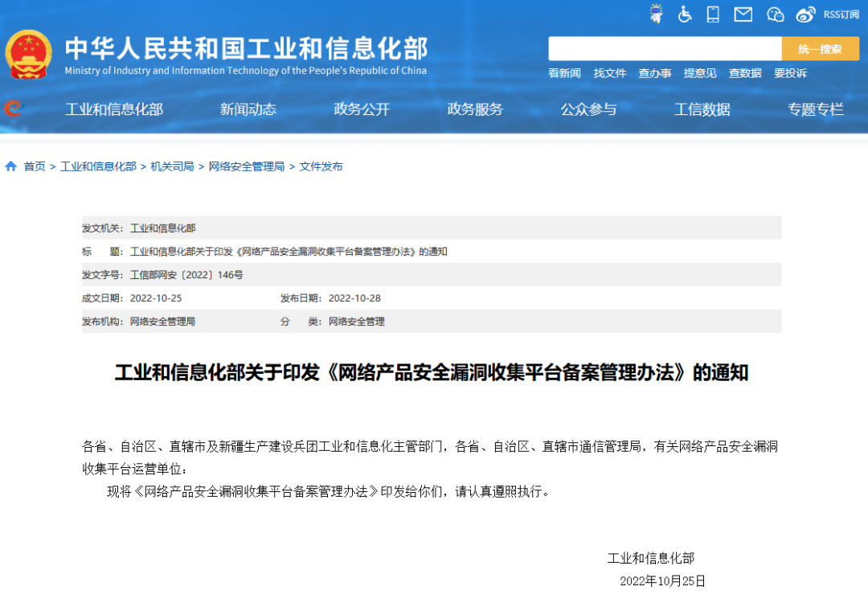The width and height of the screenshot is (868, 611).
Task: Click 机关司局 breadcrumb link
Action: click(172, 166)
